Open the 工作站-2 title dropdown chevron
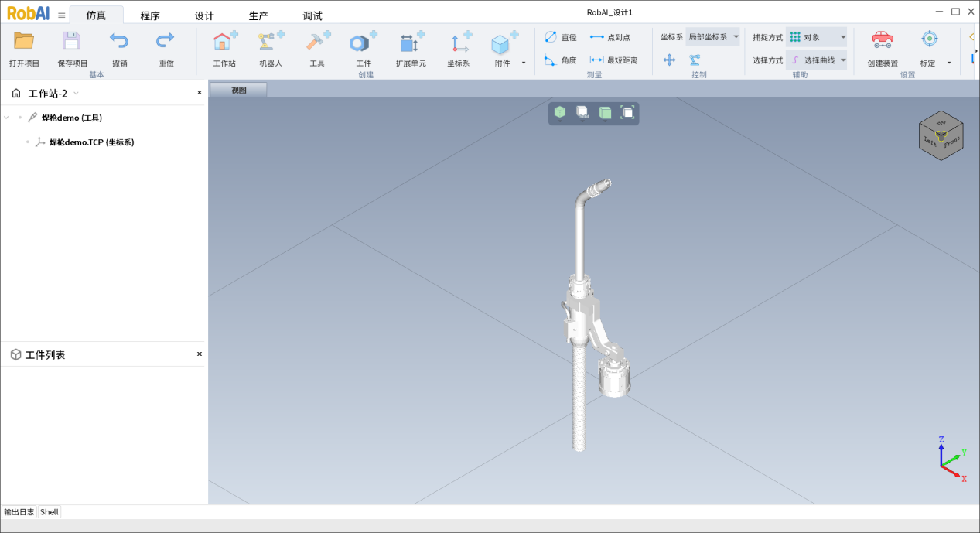Image resolution: width=980 pixels, height=533 pixels. tap(76, 94)
